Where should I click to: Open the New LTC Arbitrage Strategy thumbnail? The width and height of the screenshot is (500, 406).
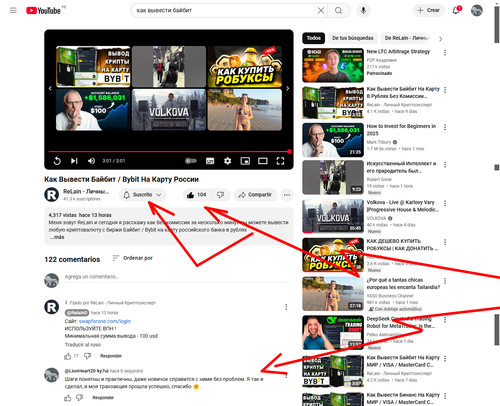pyautogui.click(x=333, y=65)
